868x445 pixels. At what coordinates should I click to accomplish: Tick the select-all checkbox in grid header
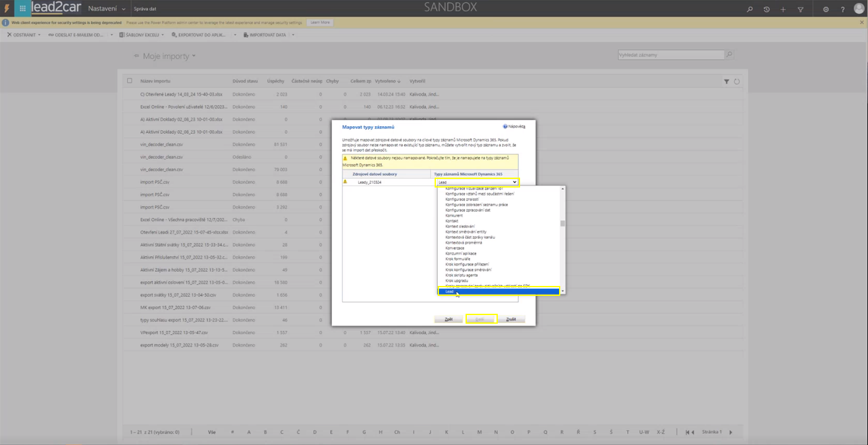pyautogui.click(x=129, y=80)
